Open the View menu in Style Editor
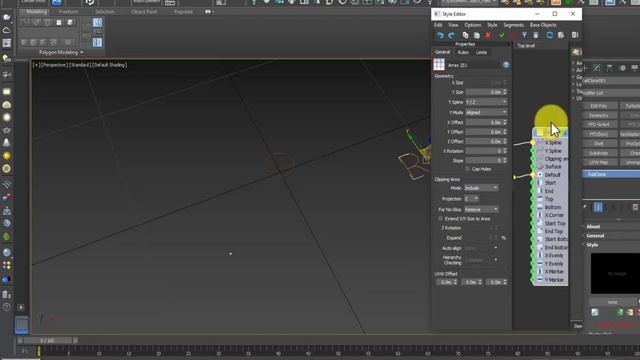 tap(453, 25)
